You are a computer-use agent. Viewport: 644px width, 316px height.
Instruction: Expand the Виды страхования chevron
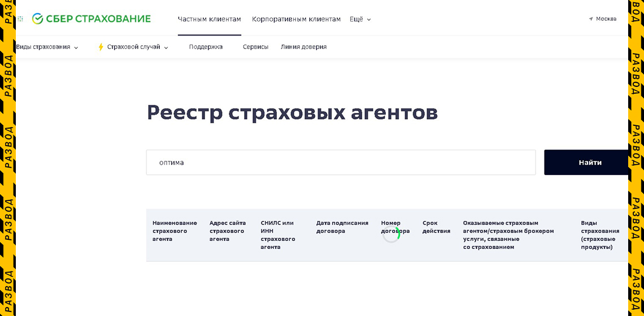click(x=76, y=47)
